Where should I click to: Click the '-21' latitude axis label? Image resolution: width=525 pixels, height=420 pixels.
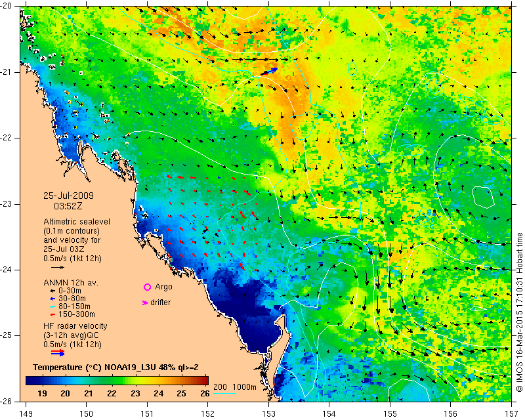7,72
